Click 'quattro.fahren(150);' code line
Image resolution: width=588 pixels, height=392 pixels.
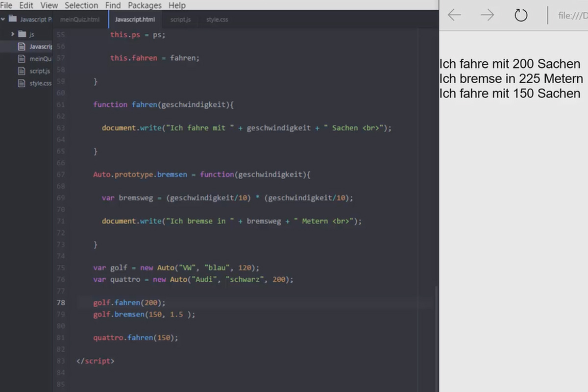(136, 338)
